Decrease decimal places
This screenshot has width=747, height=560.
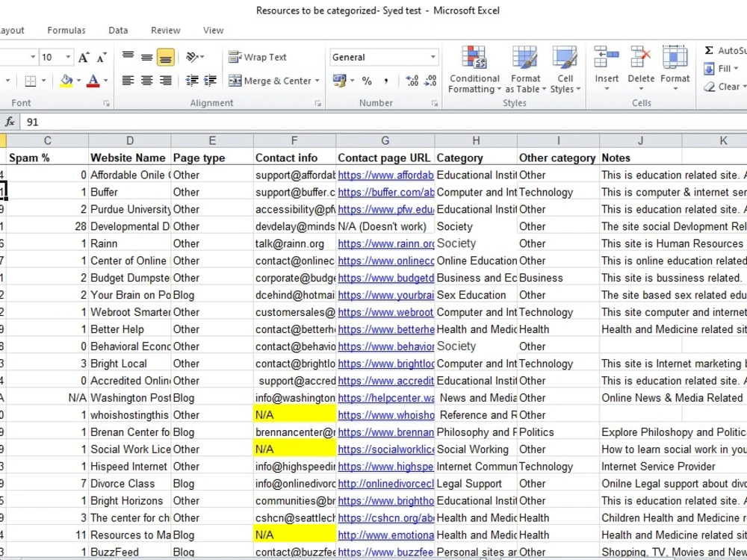pos(430,81)
